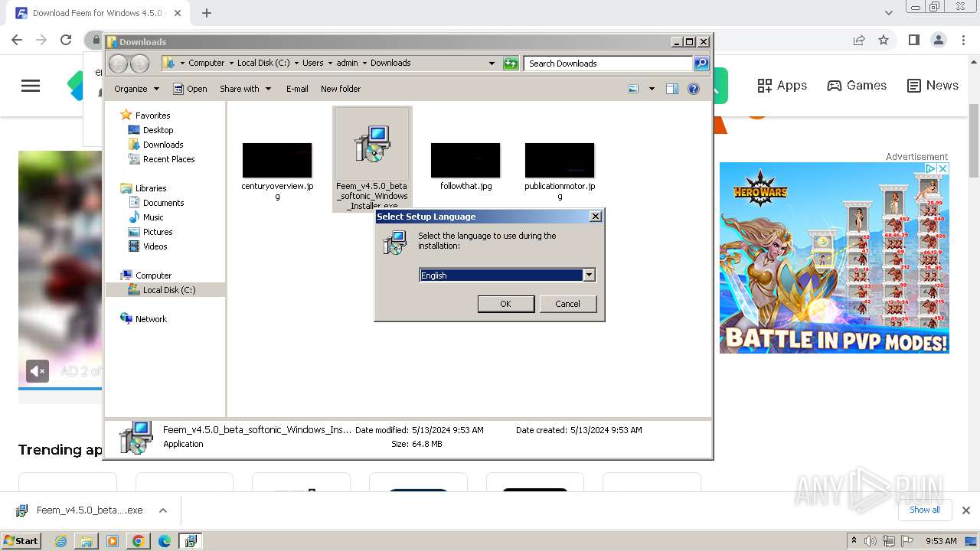
Task: Go to News section on Softonic
Action: 933,86
